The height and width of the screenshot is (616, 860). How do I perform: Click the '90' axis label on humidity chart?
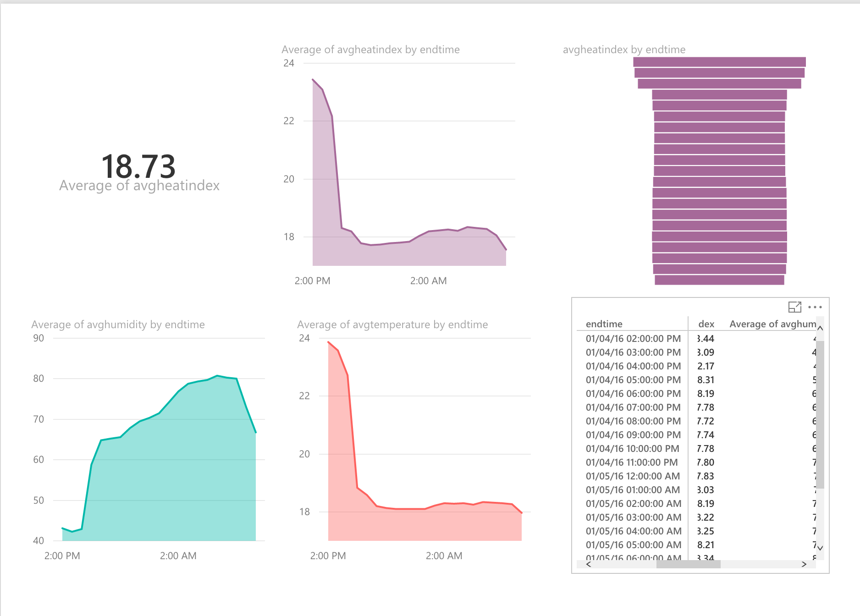tap(39, 338)
